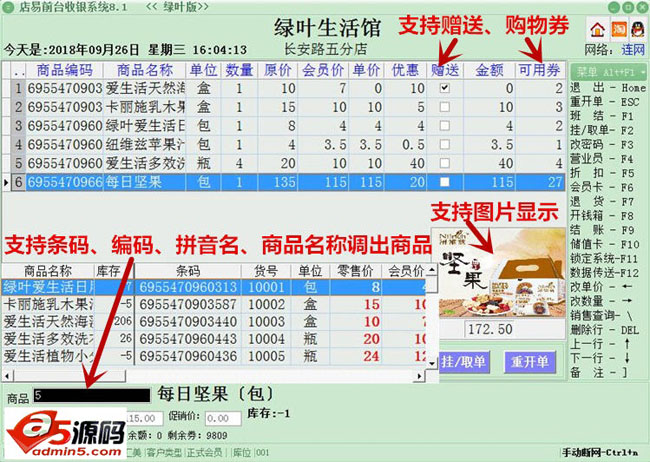Viewport: 650px width, 462px height.
Task: Select menu entry 锁定系统-F11
Action: [x=604, y=258]
